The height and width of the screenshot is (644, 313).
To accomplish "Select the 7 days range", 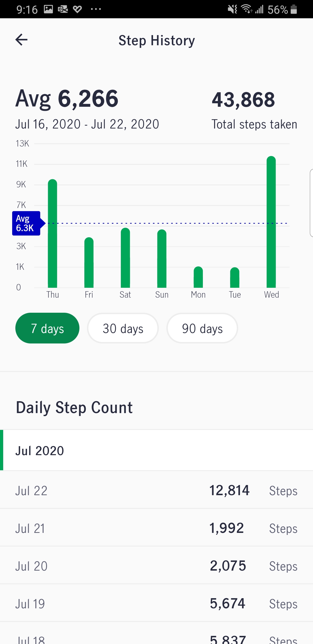I will pos(47,328).
